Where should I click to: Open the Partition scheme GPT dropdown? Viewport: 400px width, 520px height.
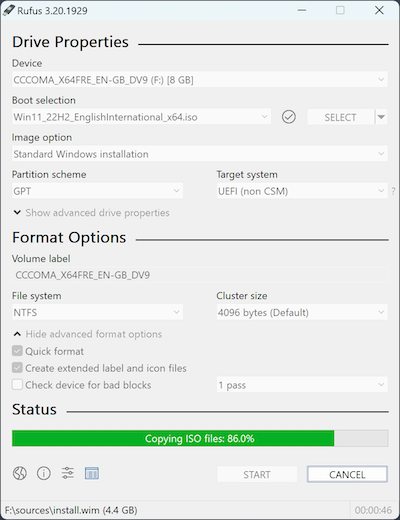pyautogui.click(x=97, y=191)
